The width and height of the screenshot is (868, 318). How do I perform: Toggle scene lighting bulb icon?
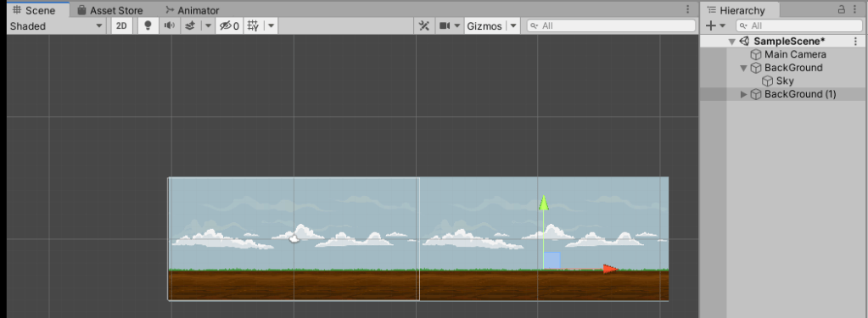point(148,26)
